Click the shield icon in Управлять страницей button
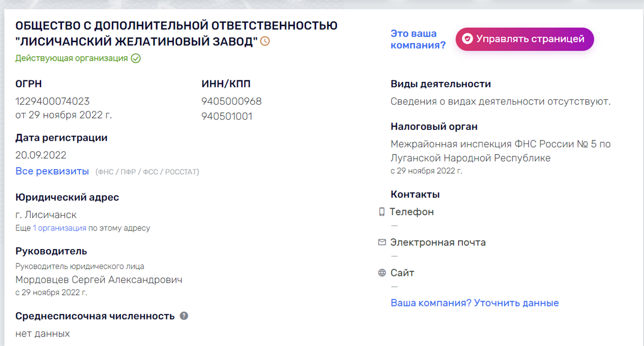644x346 pixels. 467,39
